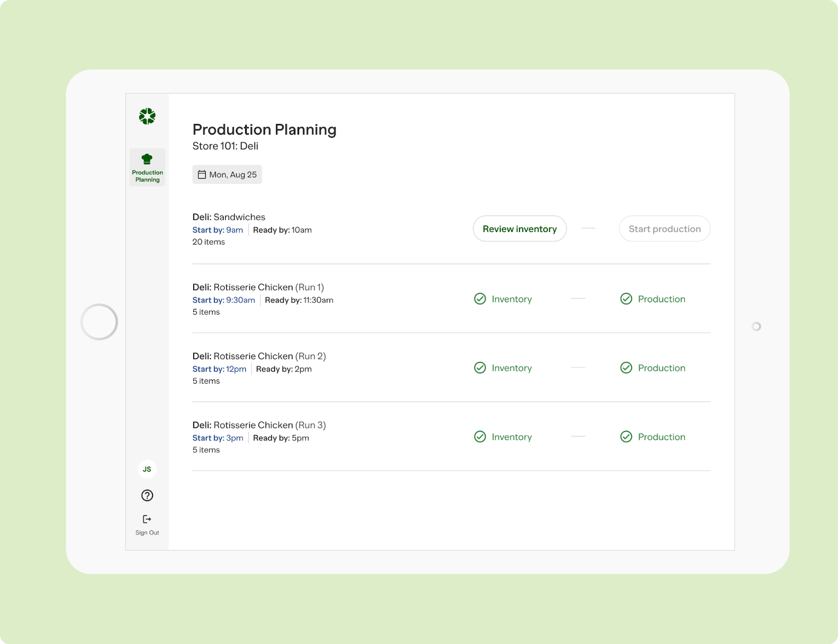Click Run 1 Inventory checkmark icon
838x644 pixels.
(x=480, y=299)
